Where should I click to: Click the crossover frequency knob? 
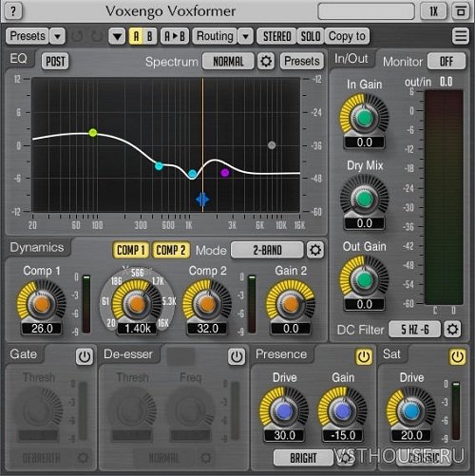pos(137,304)
